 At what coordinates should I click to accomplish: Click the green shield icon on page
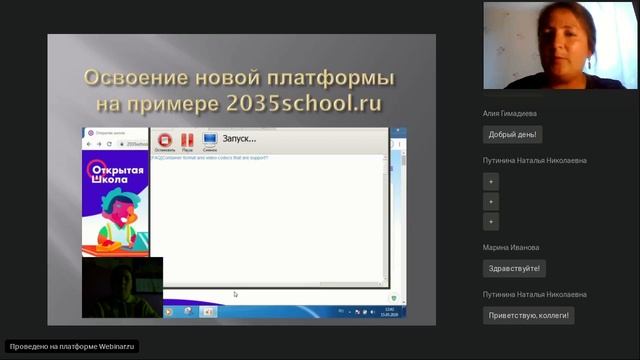pyautogui.click(x=393, y=298)
